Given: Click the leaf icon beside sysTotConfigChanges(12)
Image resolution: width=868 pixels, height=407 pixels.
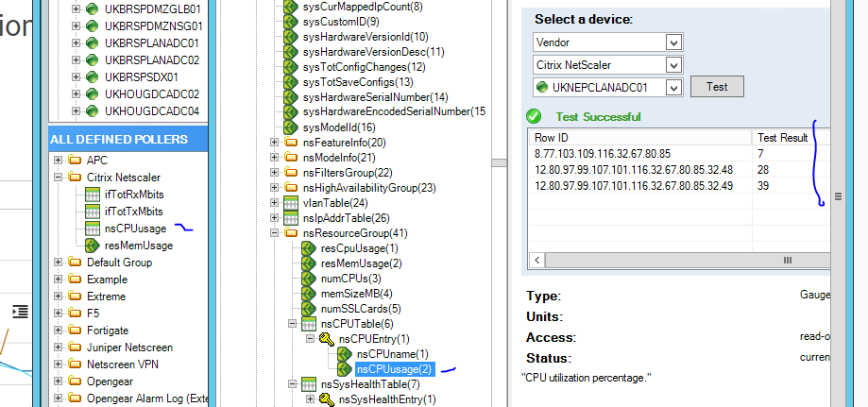Looking at the screenshot, I should (291, 68).
